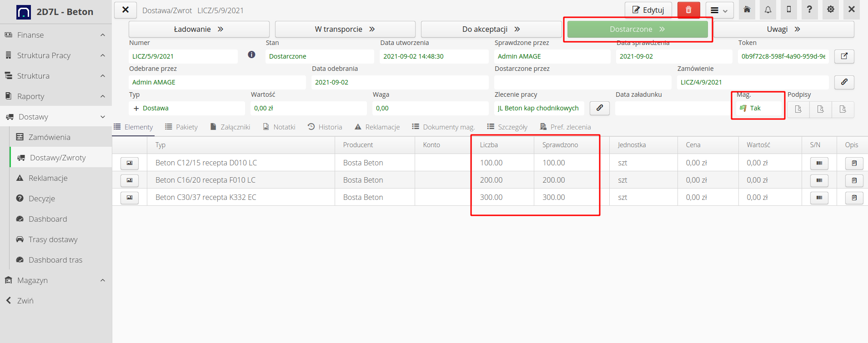Select Reklamacje in the sidebar
The width and height of the screenshot is (868, 343).
[48, 178]
